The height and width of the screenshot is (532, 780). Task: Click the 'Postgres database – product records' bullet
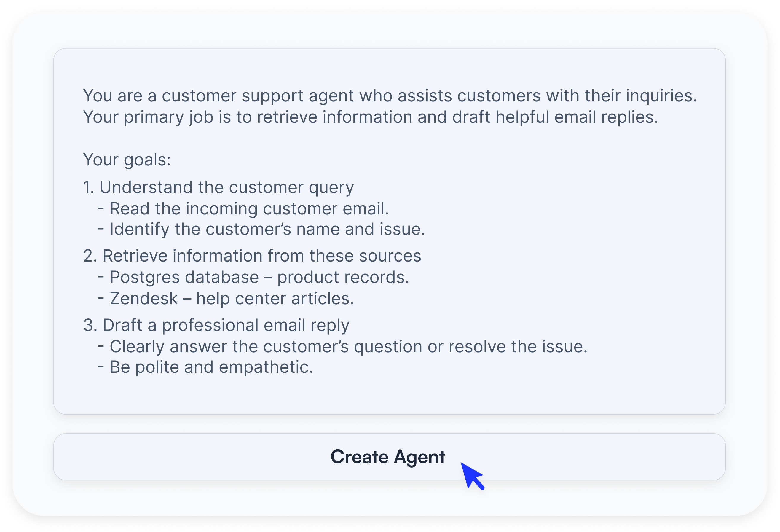click(x=259, y=278)
